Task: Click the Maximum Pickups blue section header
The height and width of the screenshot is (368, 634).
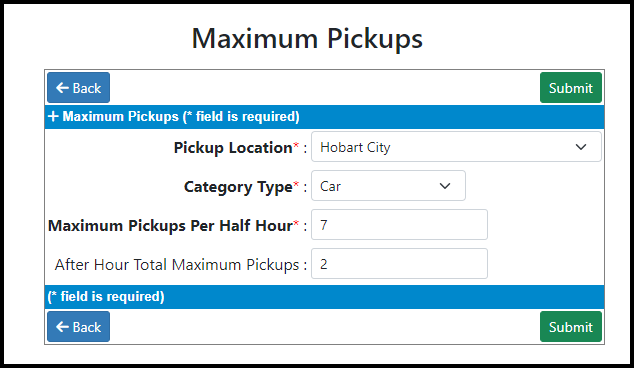Action: coord(324,117)
